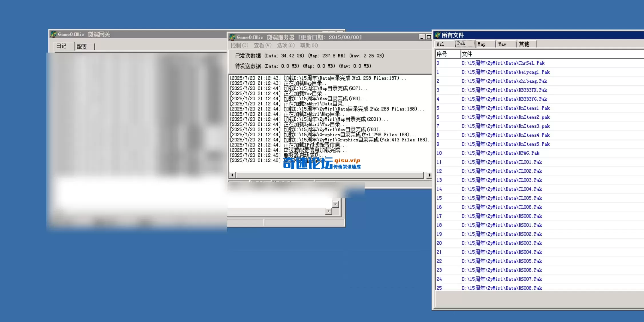644x322 pixels.
Task: Select the ChrSel.Pak file entry
Action: (503, 63)
